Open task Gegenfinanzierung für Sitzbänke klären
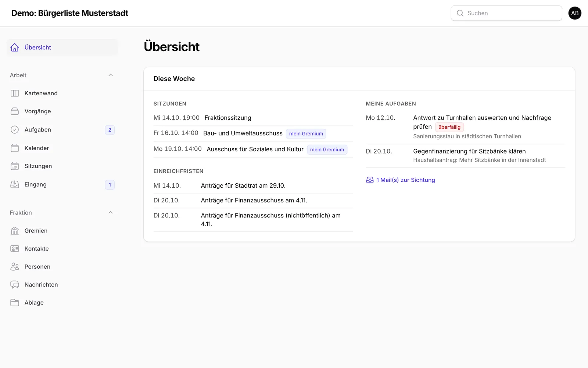 469,151
